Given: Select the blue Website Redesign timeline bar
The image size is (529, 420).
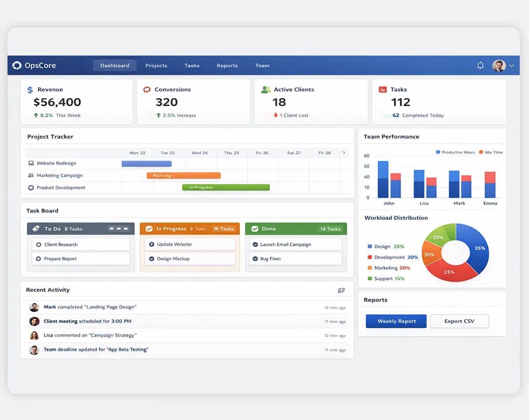Looking at the screenshot, I should [x=146, y=164].
